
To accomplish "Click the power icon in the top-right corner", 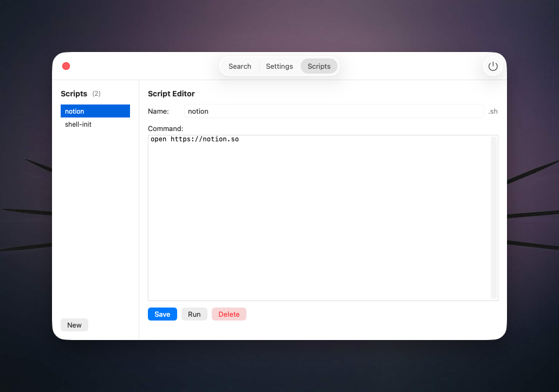I will pyautogui.click(x=492, y=66).
